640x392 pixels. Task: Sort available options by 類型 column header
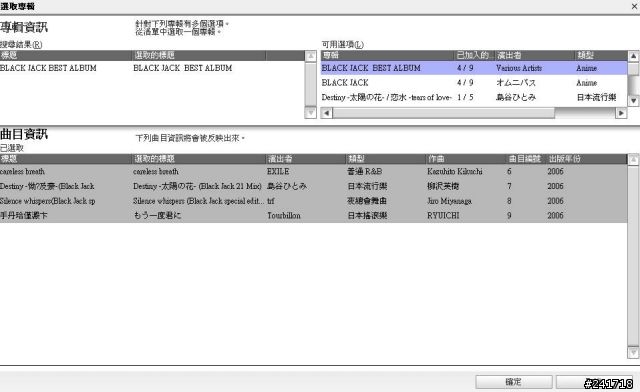[601, 56]
